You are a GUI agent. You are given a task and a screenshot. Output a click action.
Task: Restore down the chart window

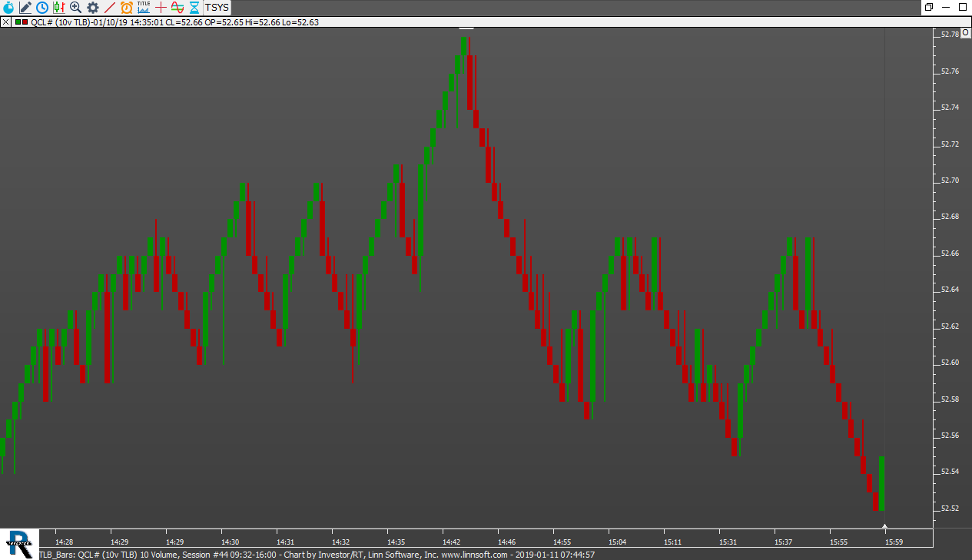929,7
